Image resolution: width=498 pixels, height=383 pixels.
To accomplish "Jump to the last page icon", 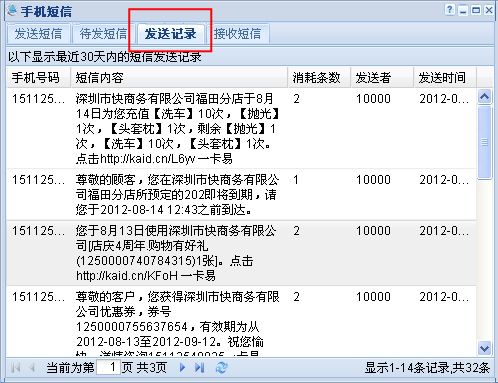I will click(200, 368).
